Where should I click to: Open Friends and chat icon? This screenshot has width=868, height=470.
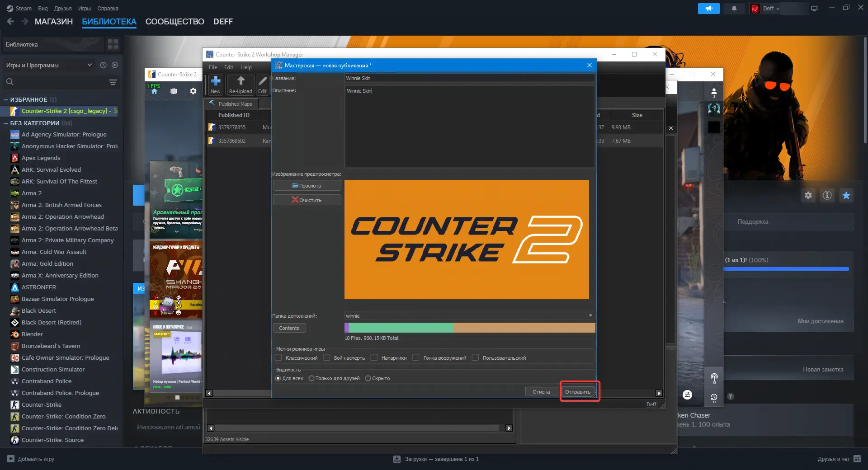[x=858, y=459]
